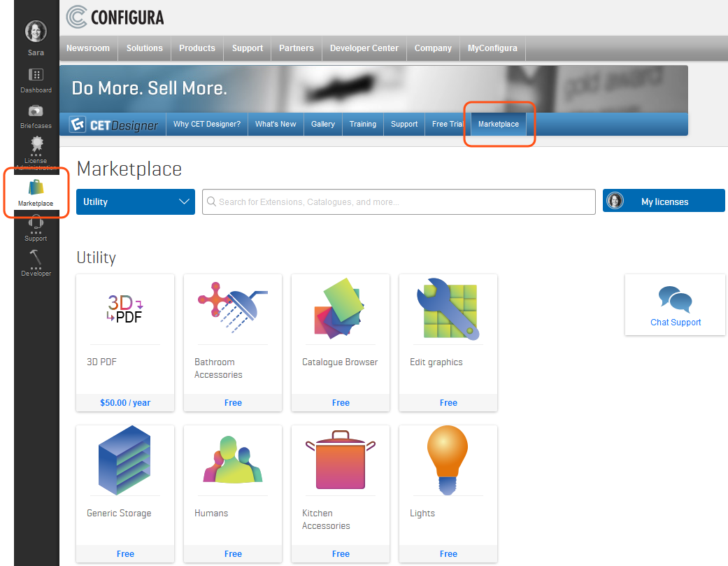
Task: Open the Developer hammer sidebar icon
Action: 36,258
